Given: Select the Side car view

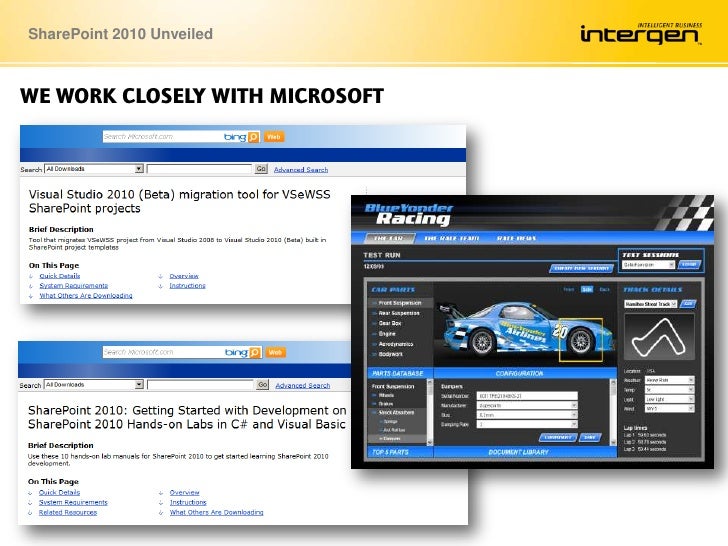Looking at the screenshot, I should coord(587,289).
